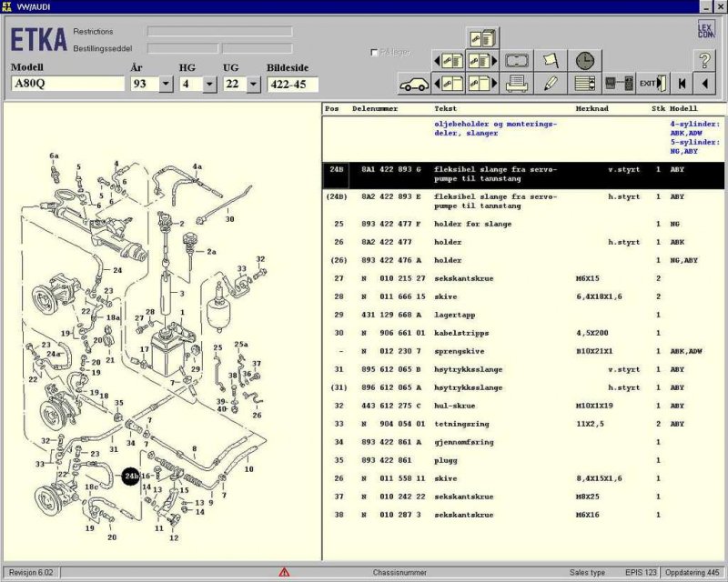
Task: Click the printer icon in the toolbar
Action: point(518,84)
